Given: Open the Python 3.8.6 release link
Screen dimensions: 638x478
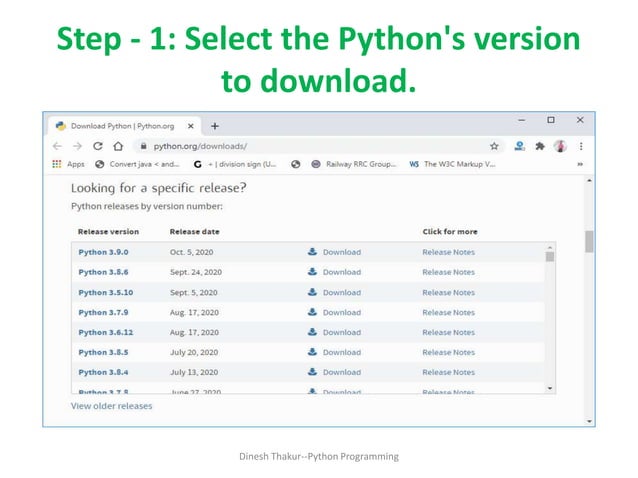Looking at the screenshot, I should 103,272.
